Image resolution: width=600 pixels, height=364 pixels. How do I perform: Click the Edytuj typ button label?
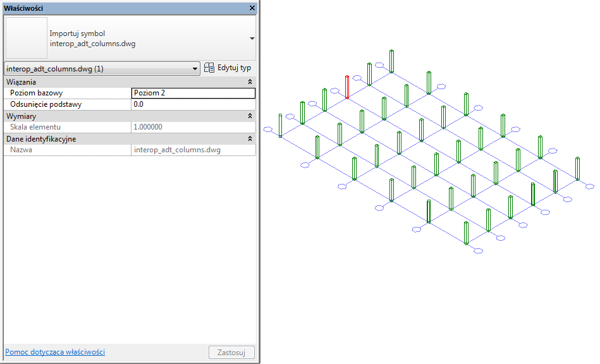234,68
